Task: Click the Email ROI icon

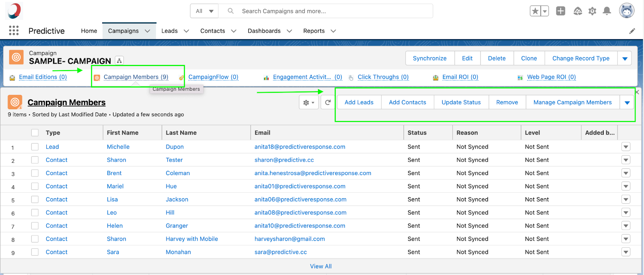Action: (436, 78)
